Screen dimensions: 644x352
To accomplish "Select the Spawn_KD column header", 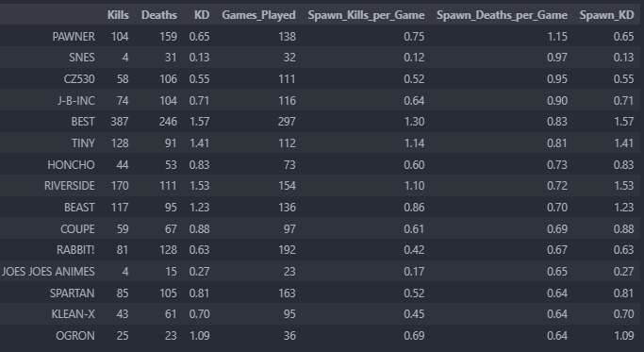I will click(606, 15).
